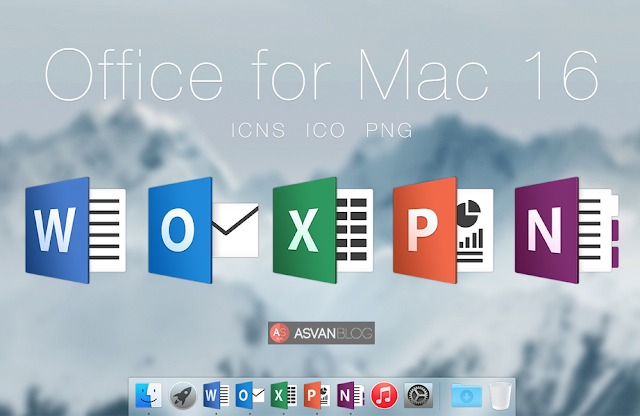Launch PowerPoint from the dock

pyautogui.click(x=317, y=395)
